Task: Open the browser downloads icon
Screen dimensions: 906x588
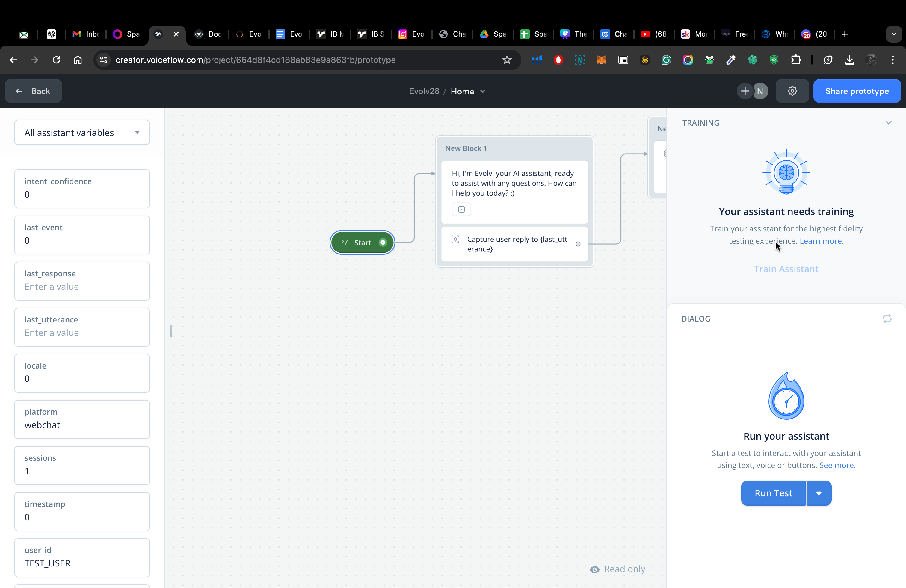Action: coord(849,60)
